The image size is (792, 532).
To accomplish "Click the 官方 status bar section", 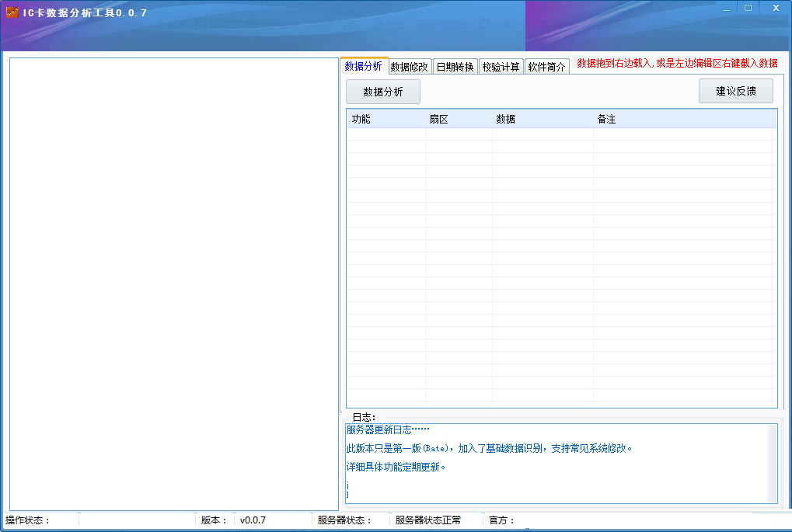I will 501,520.
